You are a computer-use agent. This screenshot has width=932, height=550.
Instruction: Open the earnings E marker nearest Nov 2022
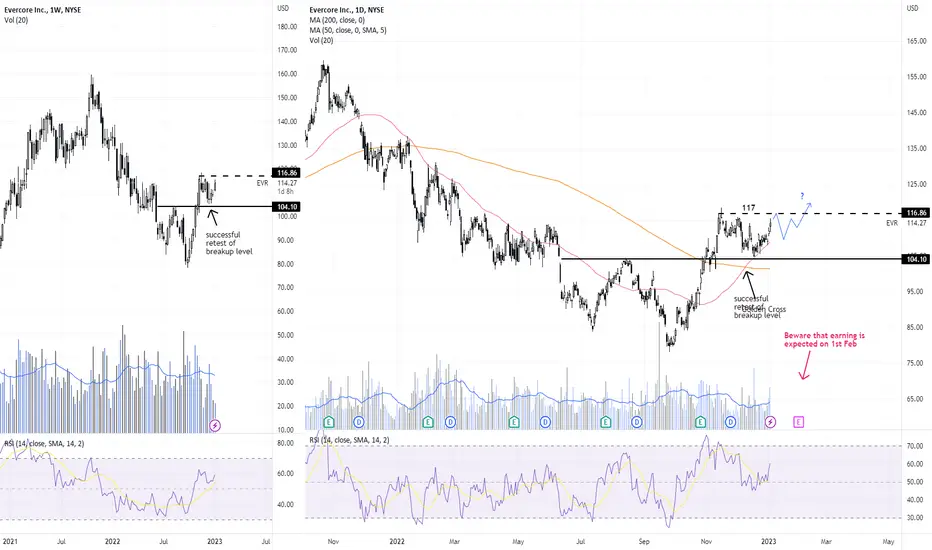[x=700, y=422]
